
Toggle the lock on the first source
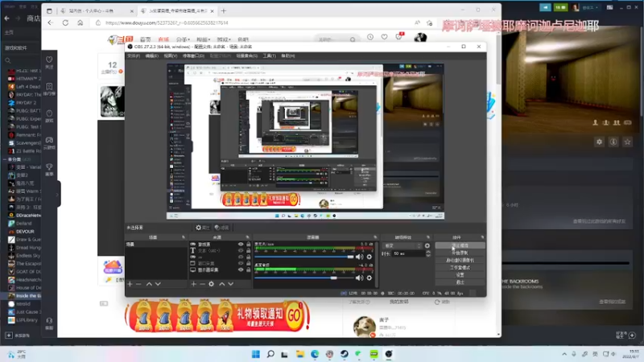pyautogui.click(x=248, y=245)
